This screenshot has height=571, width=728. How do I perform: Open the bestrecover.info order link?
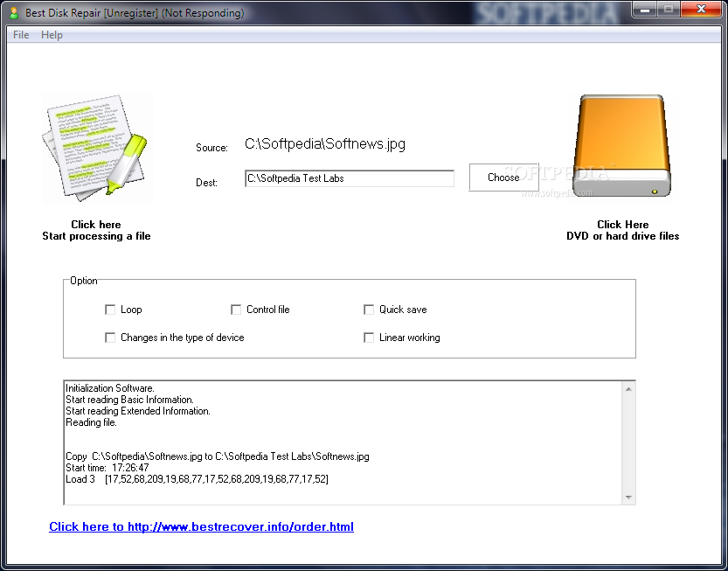click(x=202, y=526)
